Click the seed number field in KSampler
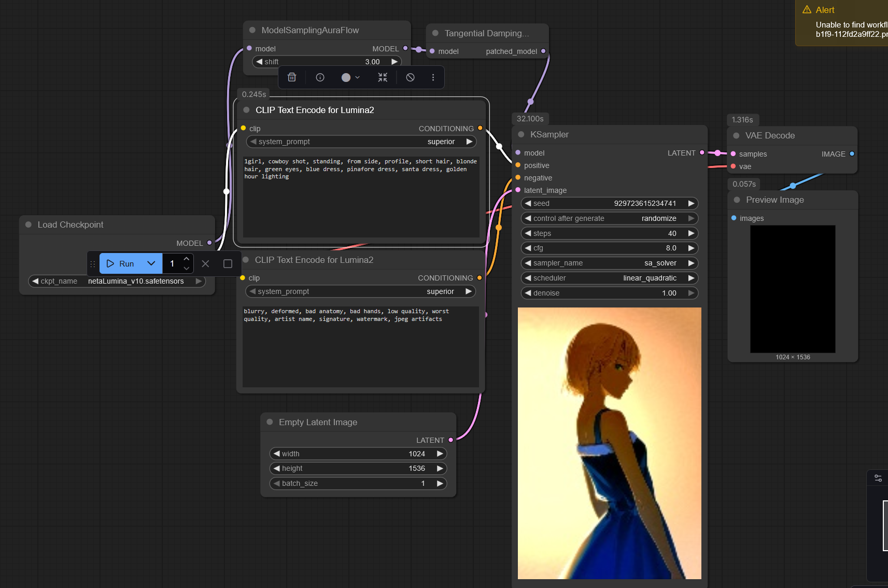The width and height of the screenshot is (888, 588). click(610, 203)
